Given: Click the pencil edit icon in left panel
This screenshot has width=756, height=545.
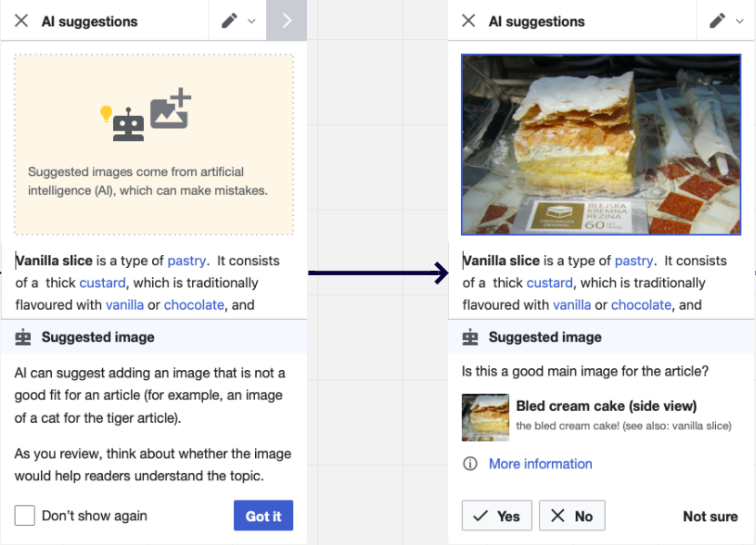Looking at the screenshot, I should (x=229, y=21).
